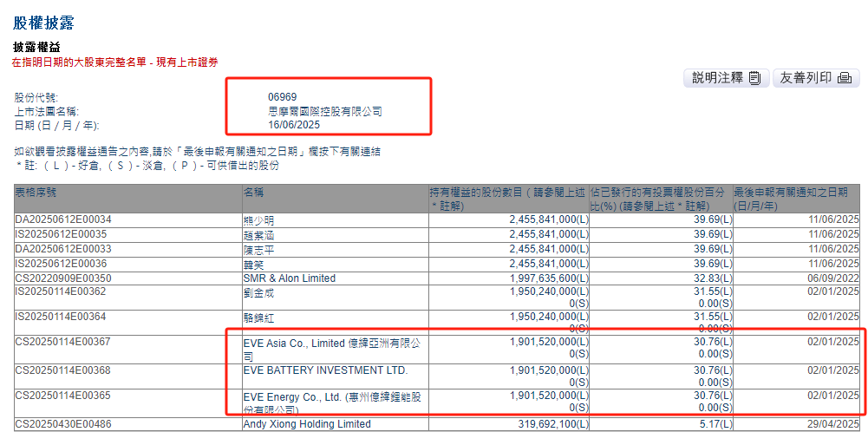Click the 名稱 column header
This screenshot has width=868, height=432.
[x=336, y=199]
